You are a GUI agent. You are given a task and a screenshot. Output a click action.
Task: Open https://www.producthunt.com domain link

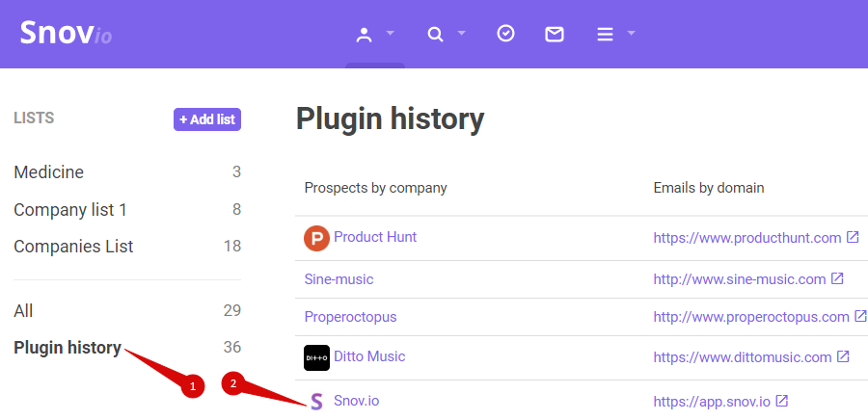[747, 238]
